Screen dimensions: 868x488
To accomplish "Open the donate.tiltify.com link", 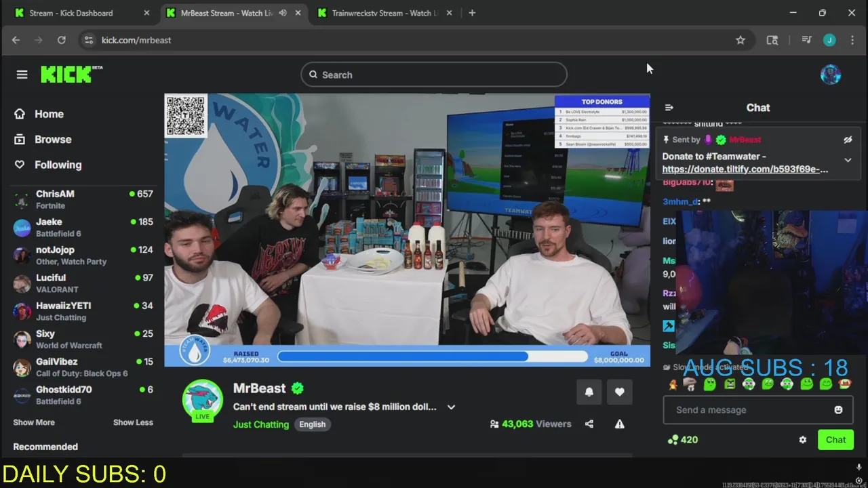I will point(745,169).
